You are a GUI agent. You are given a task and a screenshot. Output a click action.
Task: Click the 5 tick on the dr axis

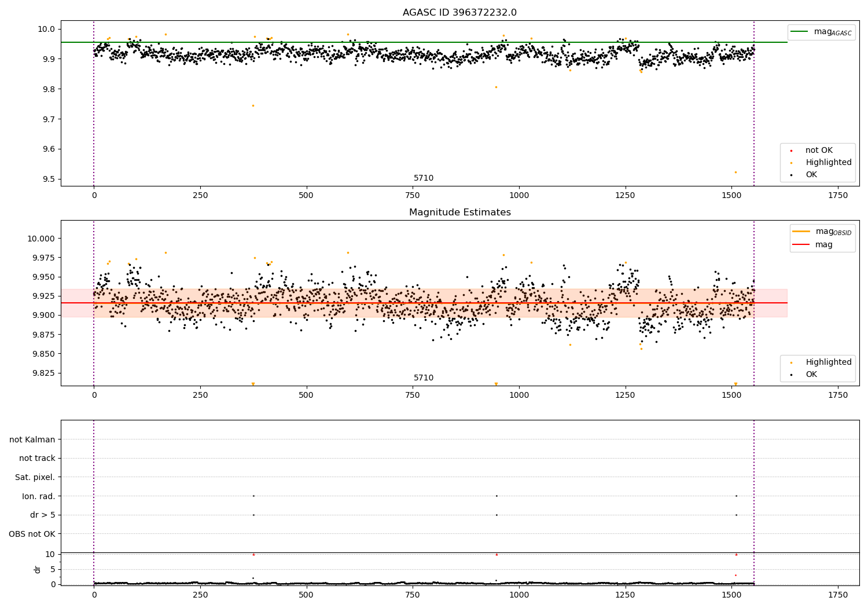(53, 569)
